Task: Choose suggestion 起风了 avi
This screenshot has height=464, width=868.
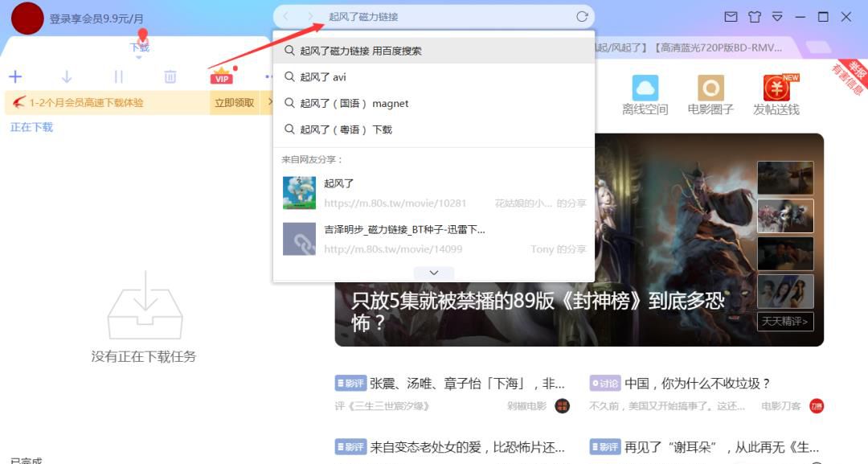Action: click(434, 77)
